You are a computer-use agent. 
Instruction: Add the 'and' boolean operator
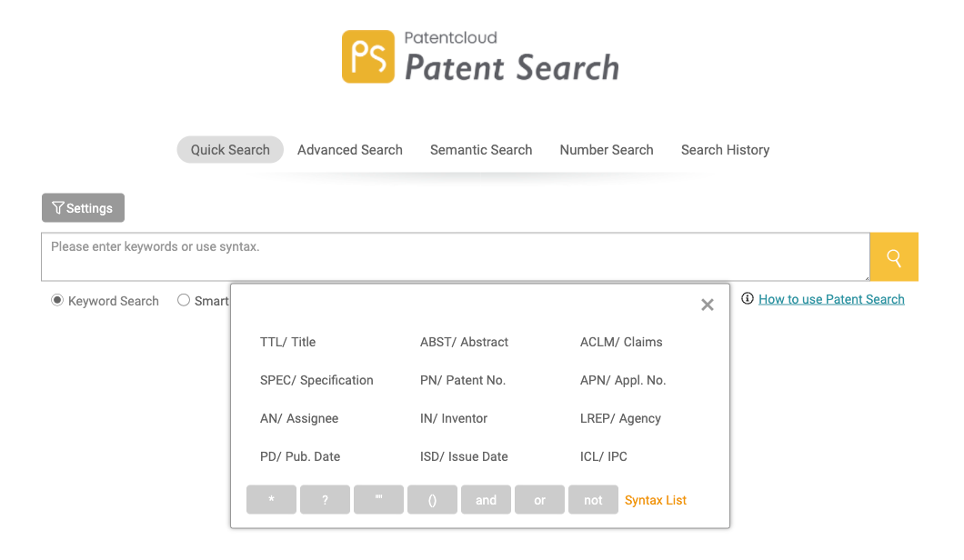point(486,500)
